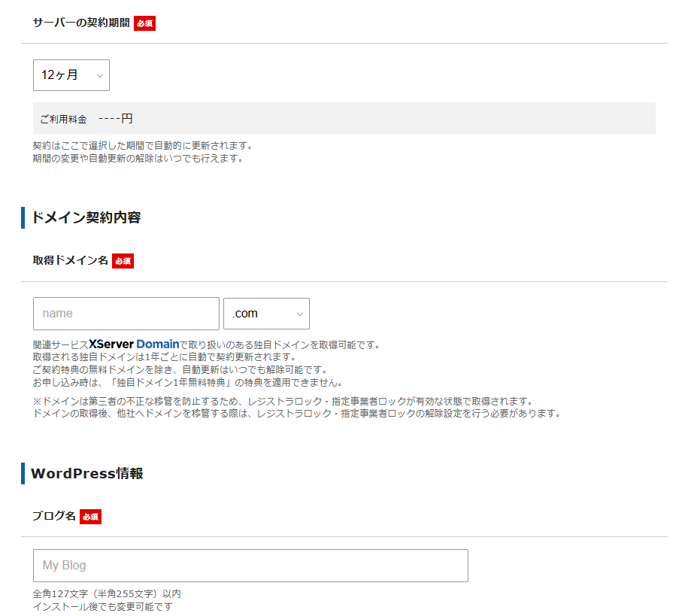This screenshot has height=616, width=691.
Task: Click the 必須 badge beside ブログ名
Action: (90, 517)
